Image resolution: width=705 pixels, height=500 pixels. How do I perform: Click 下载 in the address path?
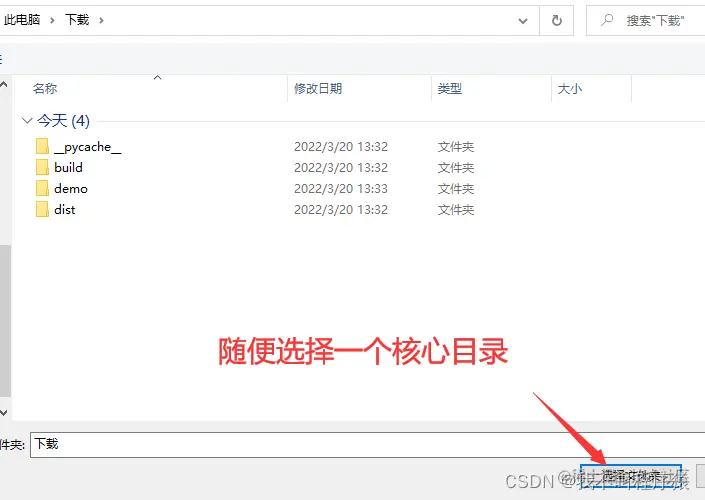click(x=77, y=20)
